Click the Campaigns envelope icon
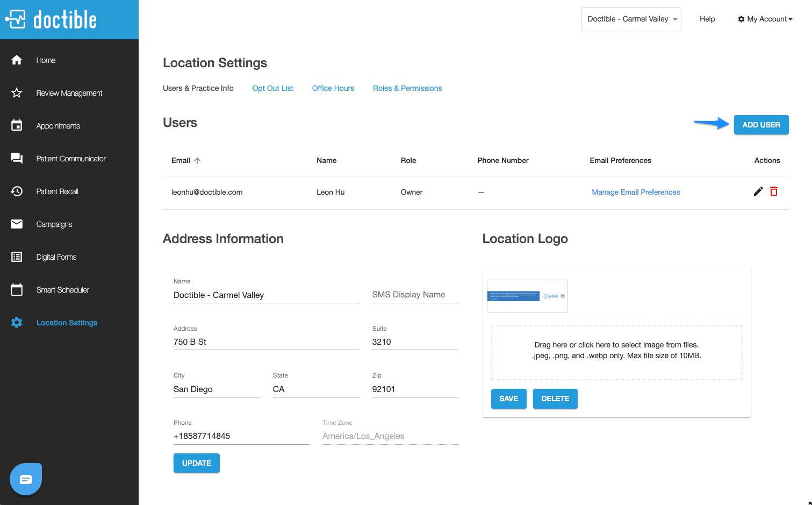 coord(17,224)
